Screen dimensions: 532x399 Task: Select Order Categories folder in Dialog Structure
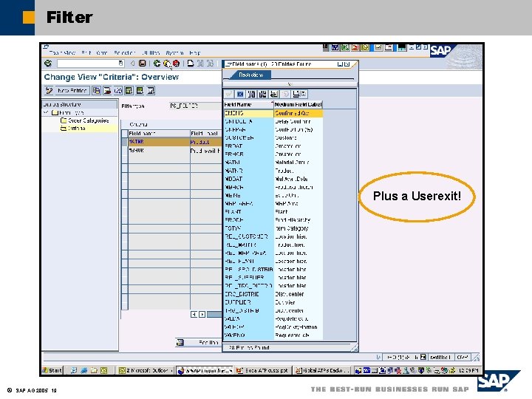tap(84, 120)
